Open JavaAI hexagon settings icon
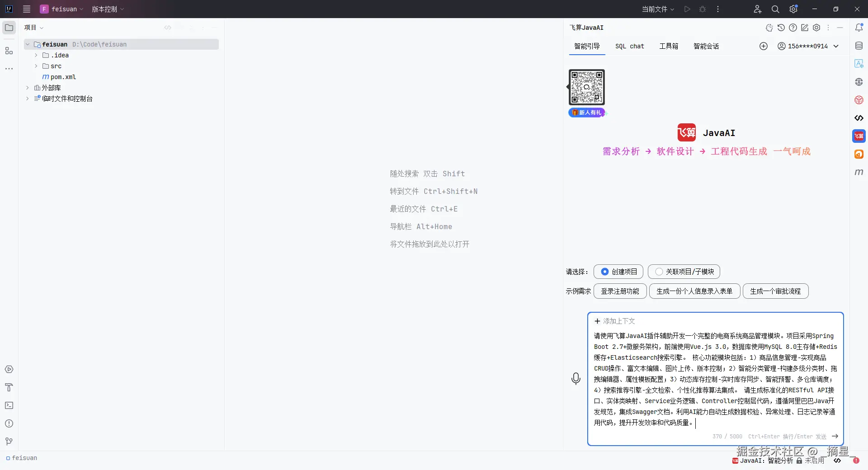868x470 pixels. [x=816, y=28]
